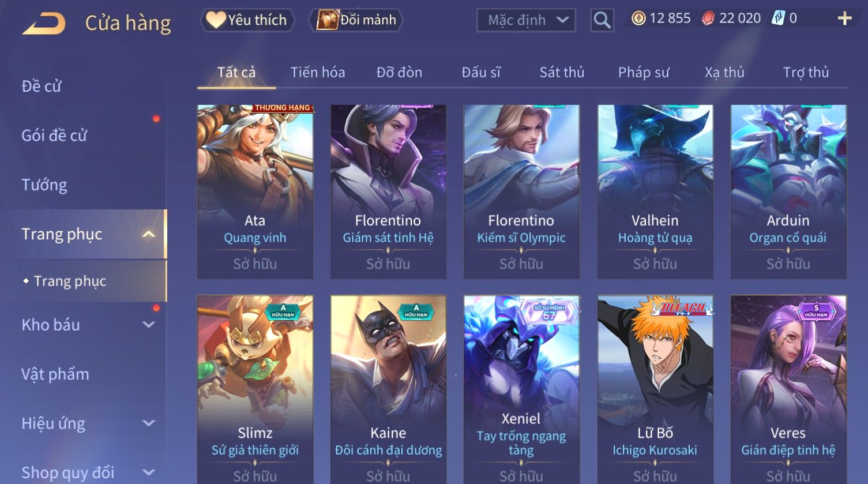Image resolution: width=868 pixels, height=484 pixels.
Task: Open Gói đề cử in sidebar
Action: (54, 136)
